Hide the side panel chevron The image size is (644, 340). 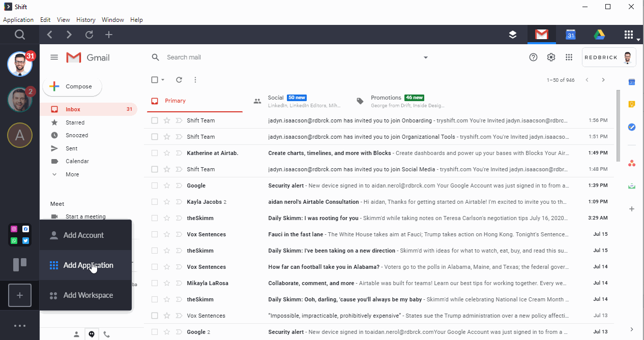point(632,329)
